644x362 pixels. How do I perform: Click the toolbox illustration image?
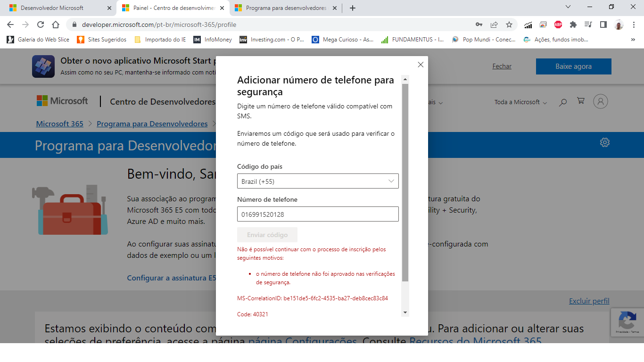(70, 210)
